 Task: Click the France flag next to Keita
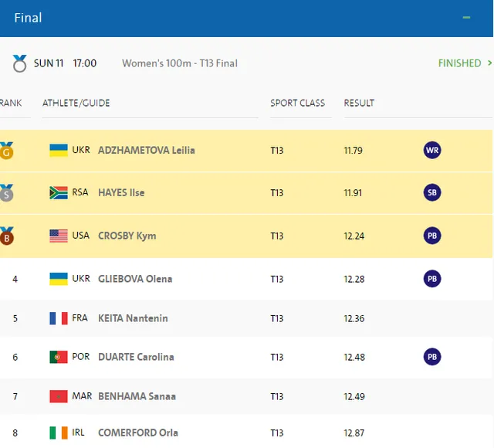pyautogui.click(x=59, y=318)
